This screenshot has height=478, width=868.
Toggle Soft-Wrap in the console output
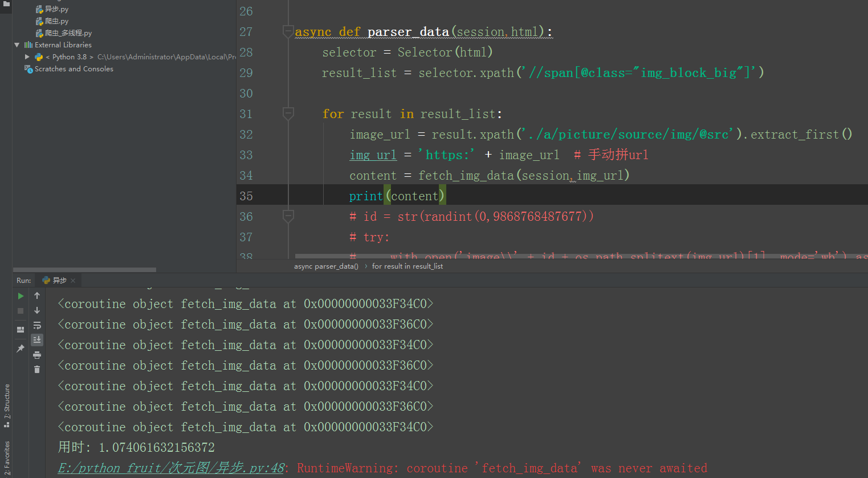[37, 325]
